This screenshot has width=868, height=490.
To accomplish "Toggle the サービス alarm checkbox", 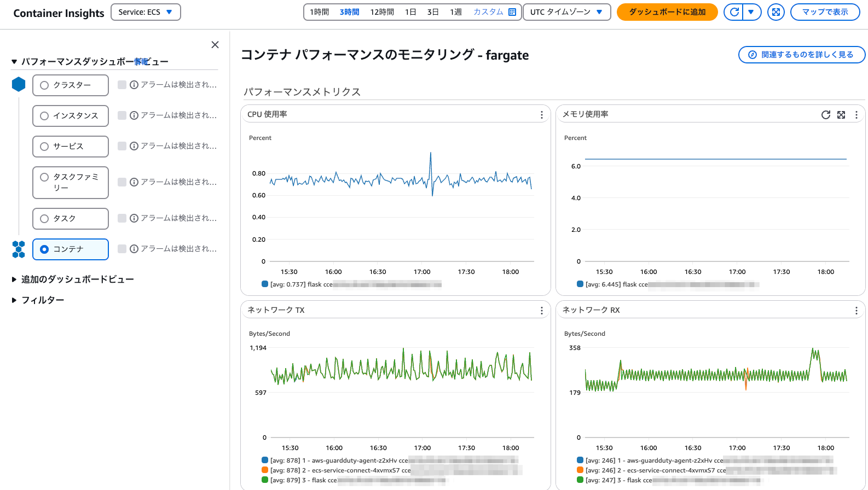I will 122,146.
